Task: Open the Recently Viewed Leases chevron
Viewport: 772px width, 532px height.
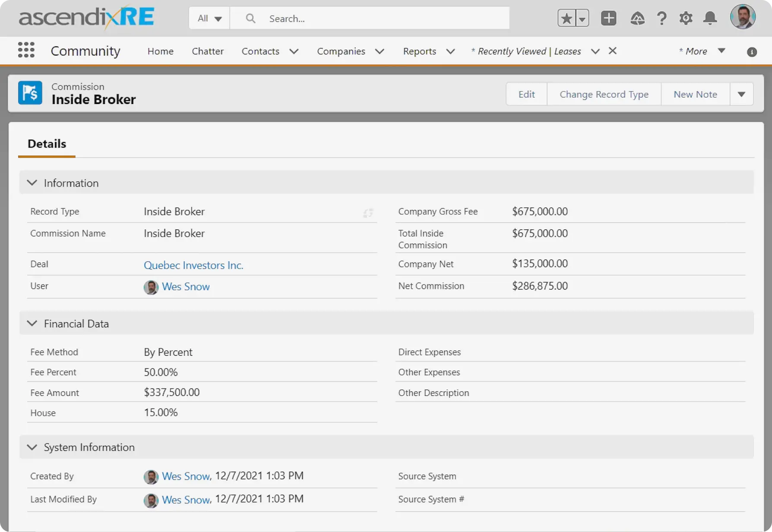Action: pos(595,51)
